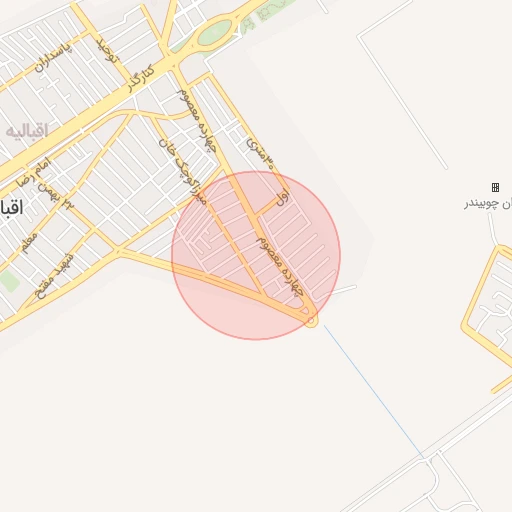Select the کنارگذر road label
Image resolution: width=512 pixels, height=512 pixels.
click(141, 79)
